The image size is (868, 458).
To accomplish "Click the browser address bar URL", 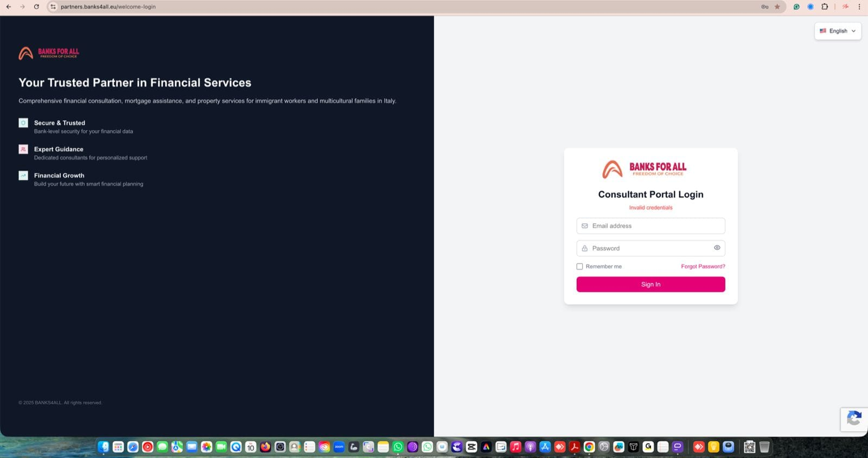I will [x=108, y=7].
